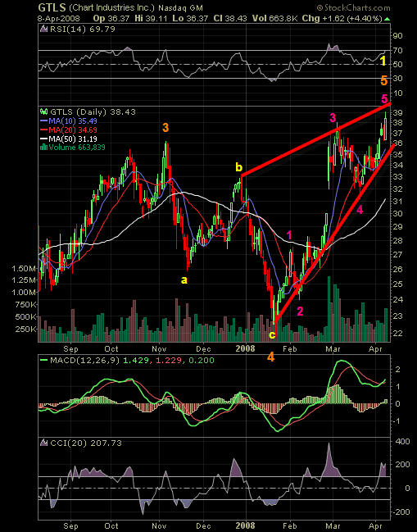Click the Vol 663.8K header value
The width and height of the screenshot is (417, 532).
[274, 18]
